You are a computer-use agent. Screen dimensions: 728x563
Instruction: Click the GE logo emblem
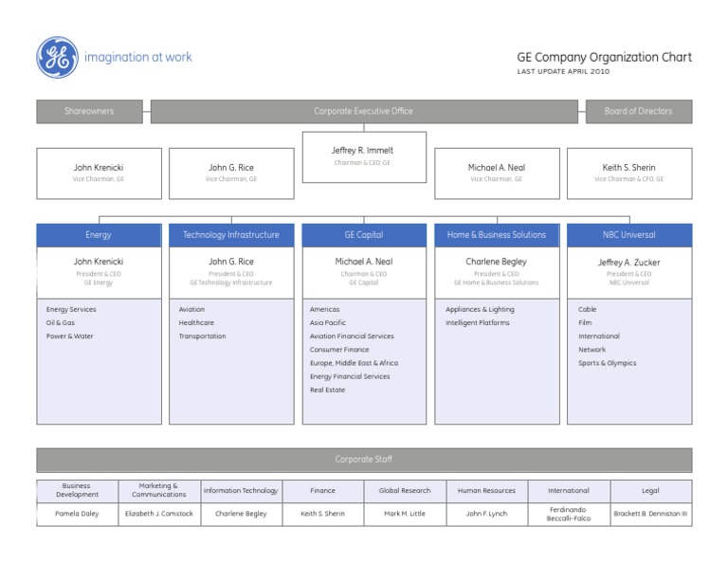(58, 58)
